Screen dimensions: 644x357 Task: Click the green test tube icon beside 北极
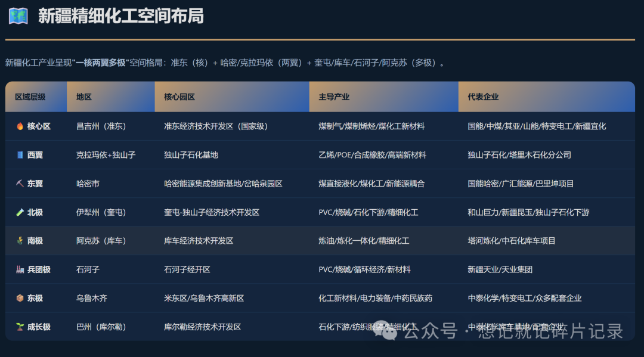[x=20, y=212]
